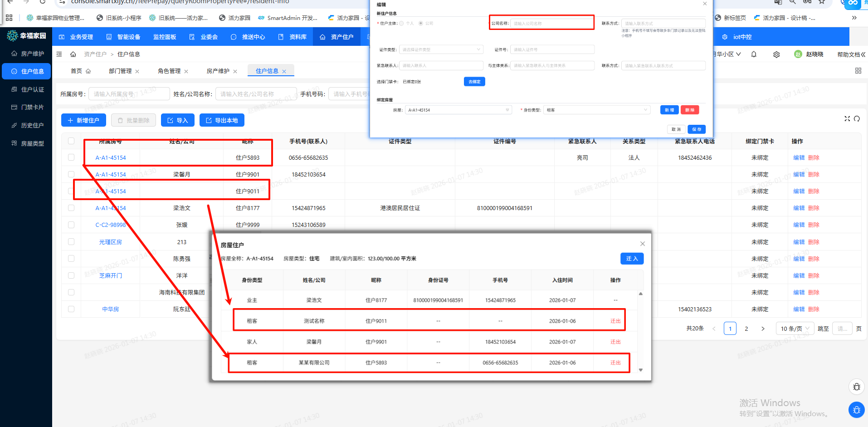Click the 赵晓晓 user avatar
This screenshot has width=868, height=427.
(798, 54)
